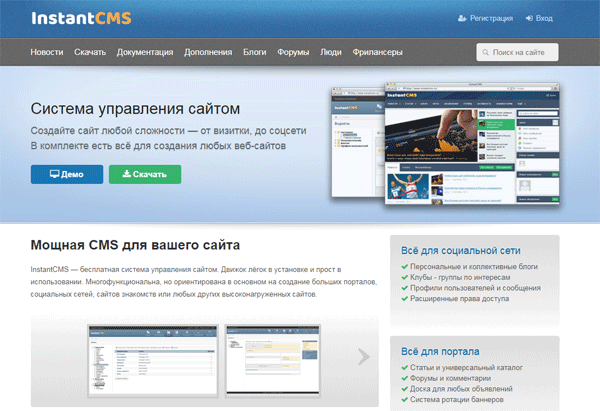Open the Блоги section

click(255, 52)
